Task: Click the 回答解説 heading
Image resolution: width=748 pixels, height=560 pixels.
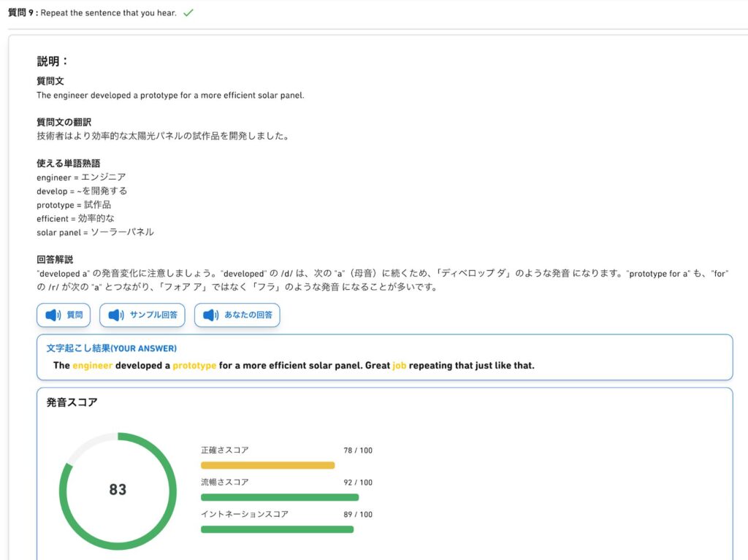Action: [x=55, y=259]
